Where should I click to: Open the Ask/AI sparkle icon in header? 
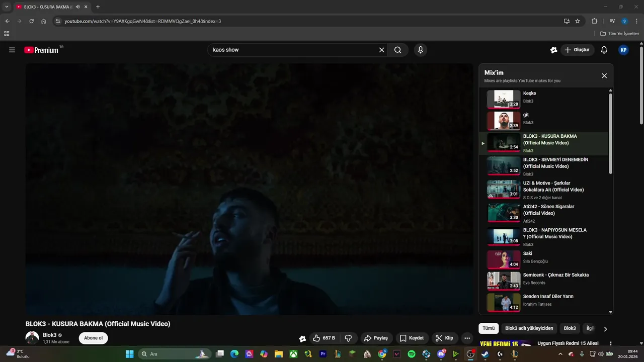pos(554,50)
